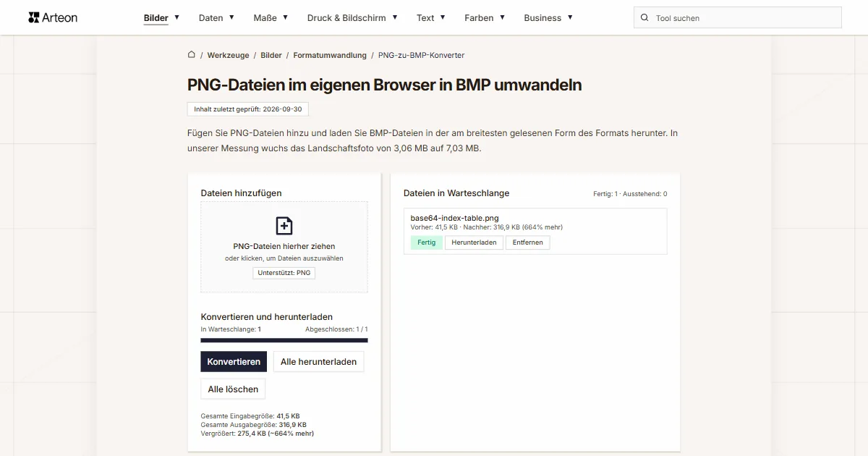Click the Fertig: 1 · Ausstehend: 0 counter
The image size is (868, 456).
click(630, 194)
